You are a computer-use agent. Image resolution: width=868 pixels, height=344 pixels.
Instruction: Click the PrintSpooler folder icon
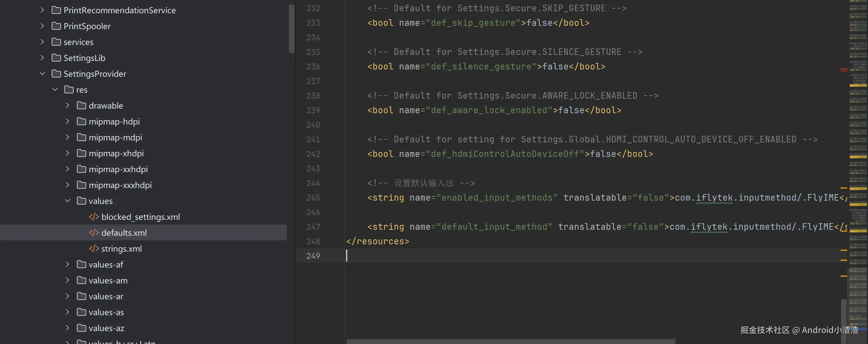(56, 26)
